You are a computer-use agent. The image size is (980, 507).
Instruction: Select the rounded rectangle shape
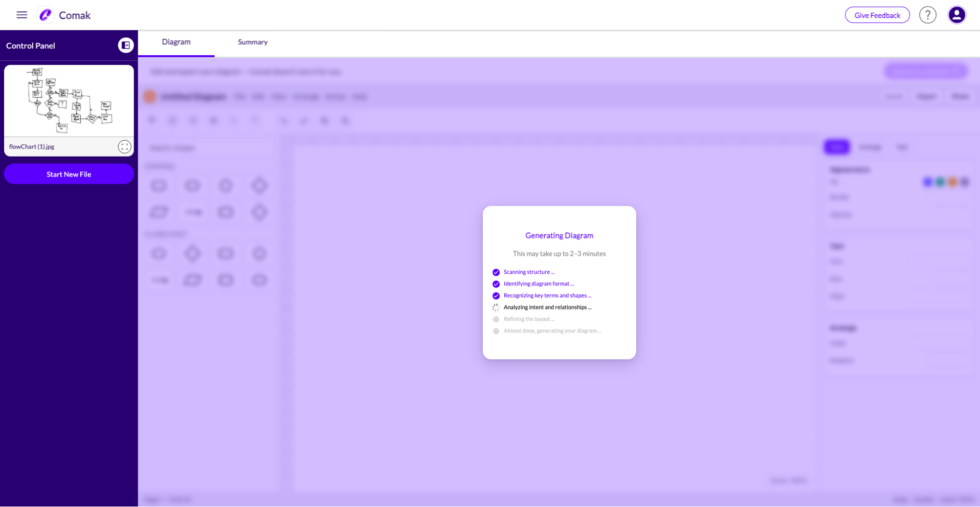[x=159, y=185]
